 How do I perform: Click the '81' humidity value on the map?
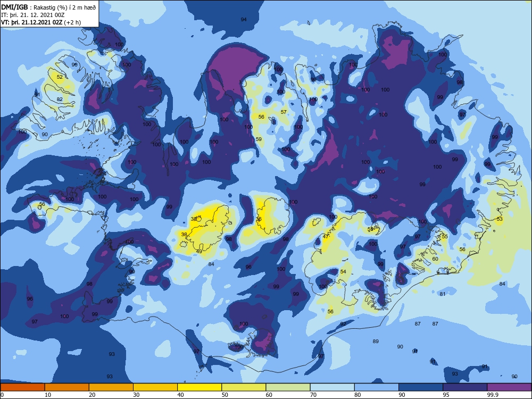coord(443,294)
